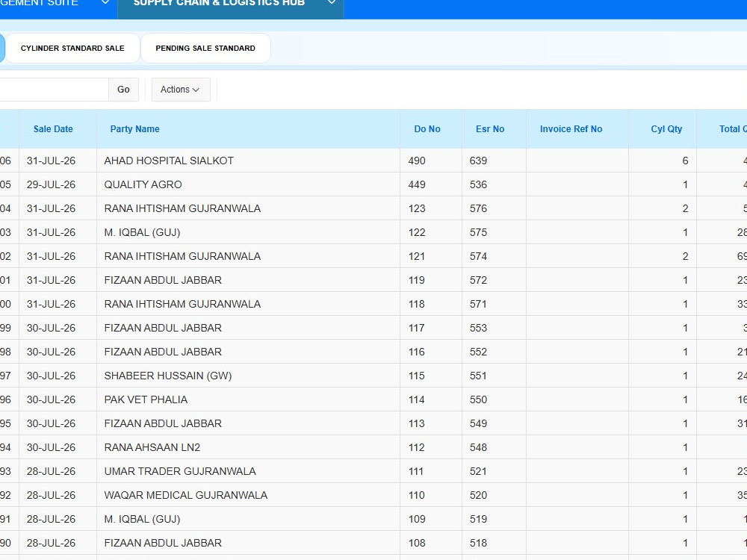Sort by Invoice Ref No column header

[571, 129]
